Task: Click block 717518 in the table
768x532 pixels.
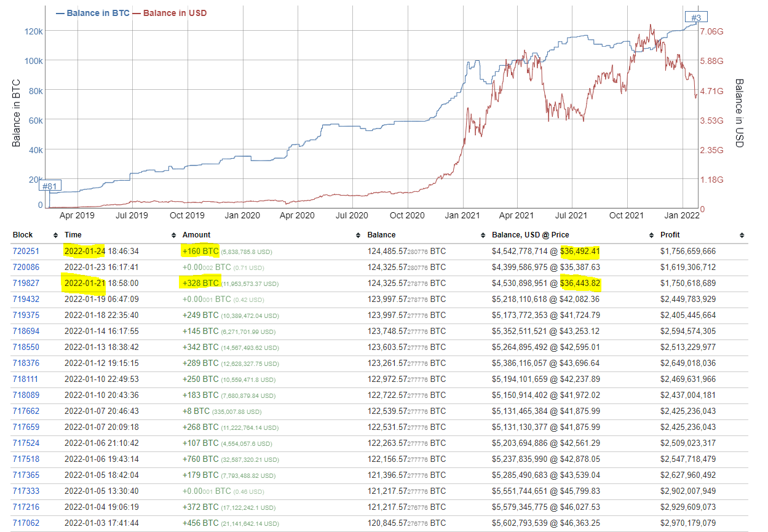Action: click(25, 459)
